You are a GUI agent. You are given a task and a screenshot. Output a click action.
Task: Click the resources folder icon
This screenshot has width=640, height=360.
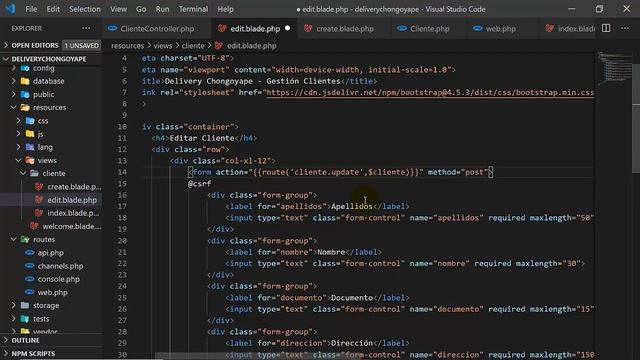(x=25, y=107)
